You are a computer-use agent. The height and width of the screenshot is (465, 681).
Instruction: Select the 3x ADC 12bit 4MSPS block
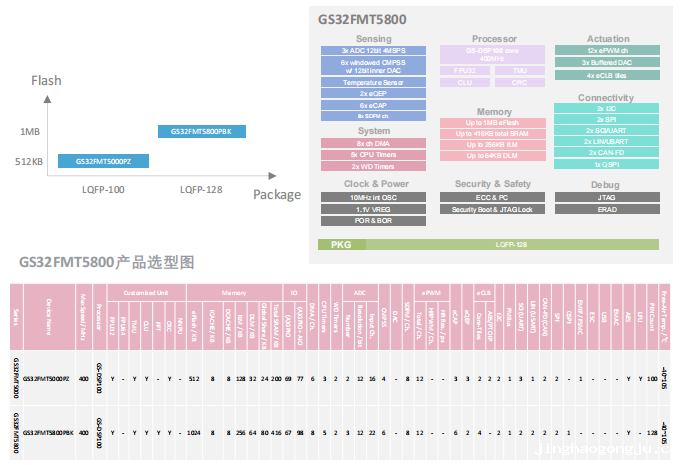[x=373, y=50]
